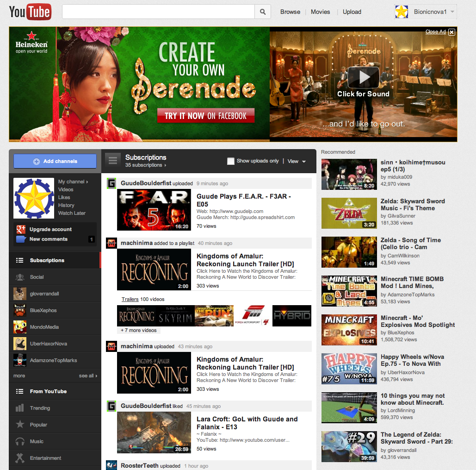Click the Social feed icon

(x=20, y=277)
